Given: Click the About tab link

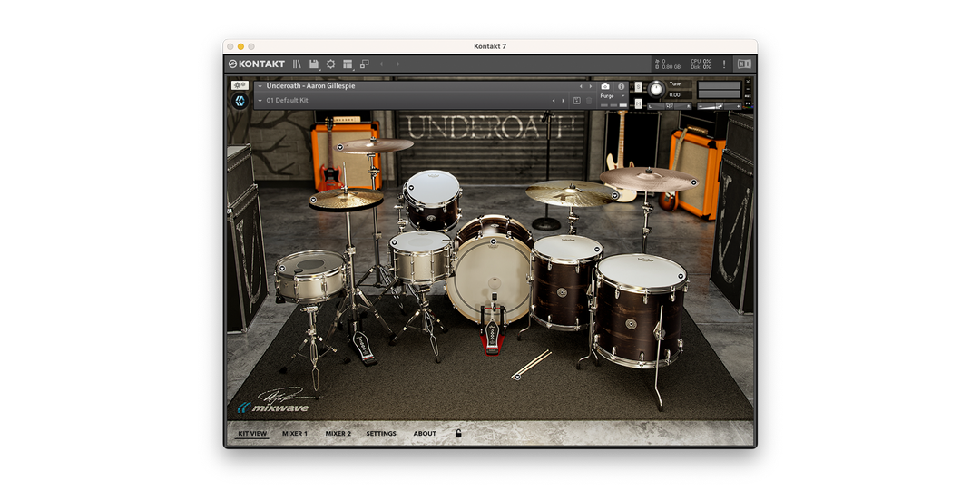Looking at the screenshot, I should pyautogui.click(x=425, y=434).
